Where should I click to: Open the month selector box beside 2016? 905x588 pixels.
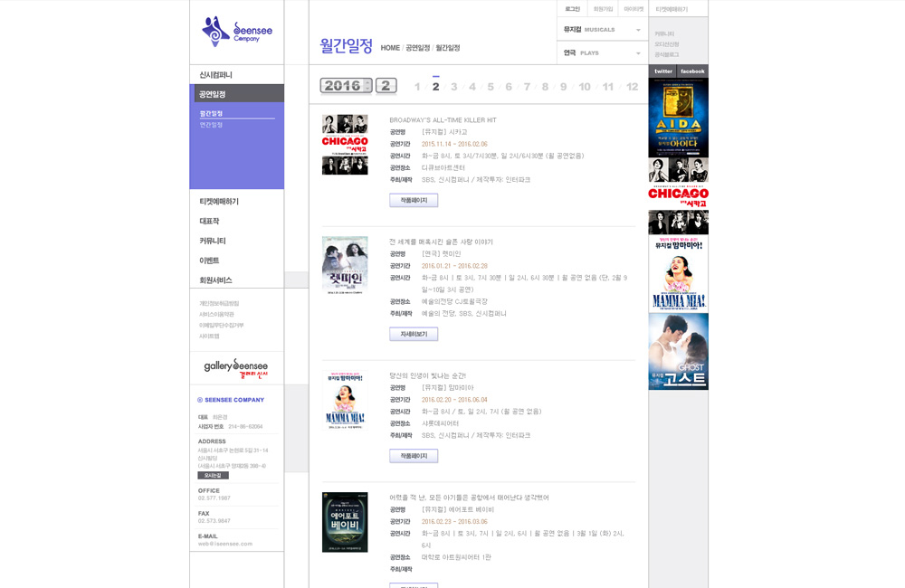386,86
